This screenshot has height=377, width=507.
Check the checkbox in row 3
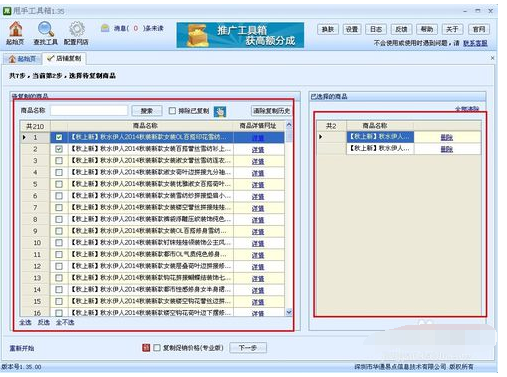59,161
